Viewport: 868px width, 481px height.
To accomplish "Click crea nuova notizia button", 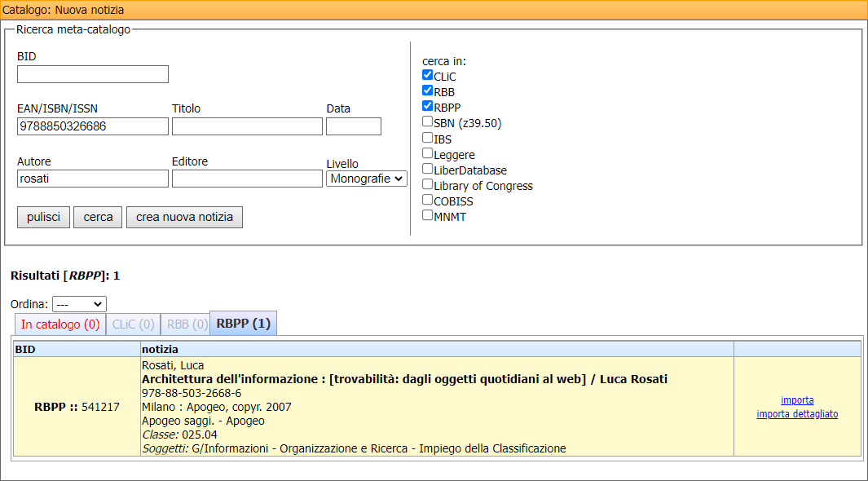I will pyautogui.click(x=184, y=217).
